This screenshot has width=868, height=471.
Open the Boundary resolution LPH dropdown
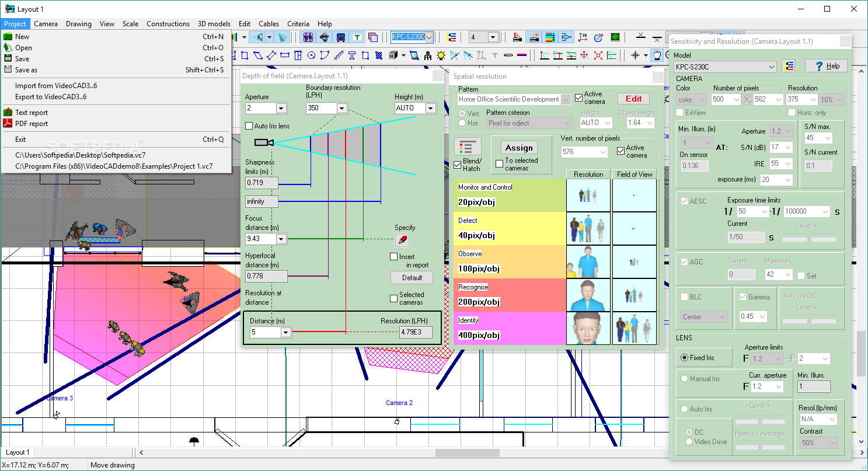point(341,109)
